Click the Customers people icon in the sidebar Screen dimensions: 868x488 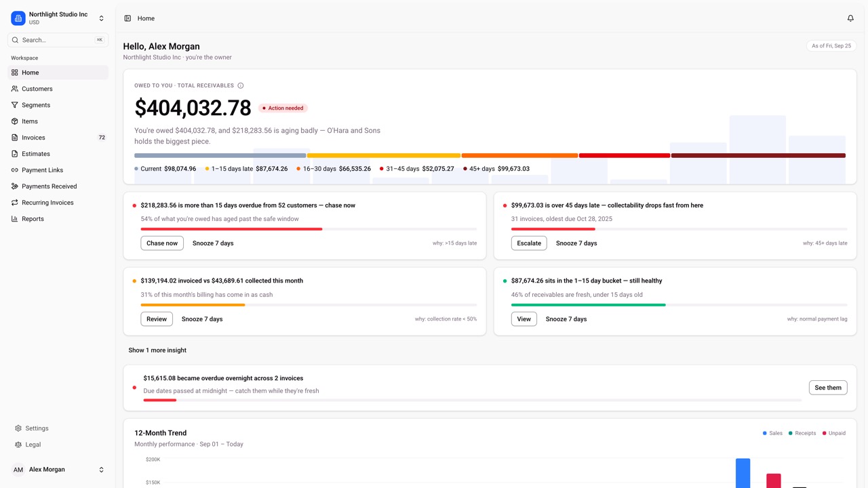point(15,89)
